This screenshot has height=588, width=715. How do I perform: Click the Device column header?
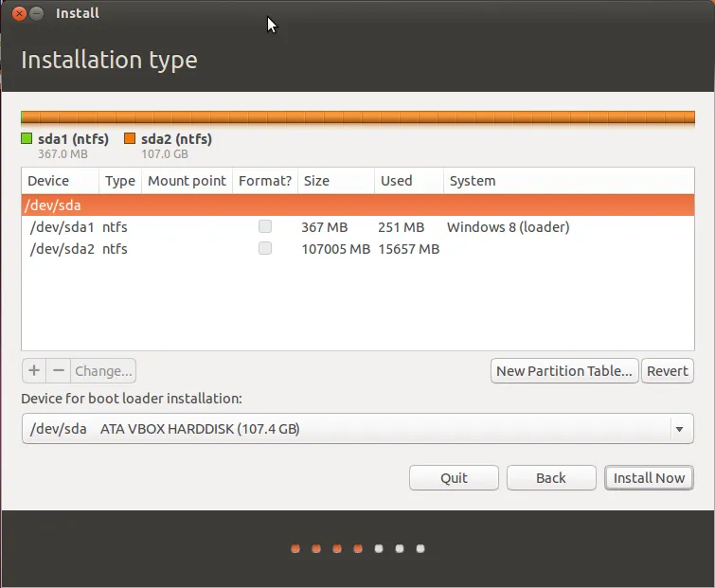[x=61, y=181]
